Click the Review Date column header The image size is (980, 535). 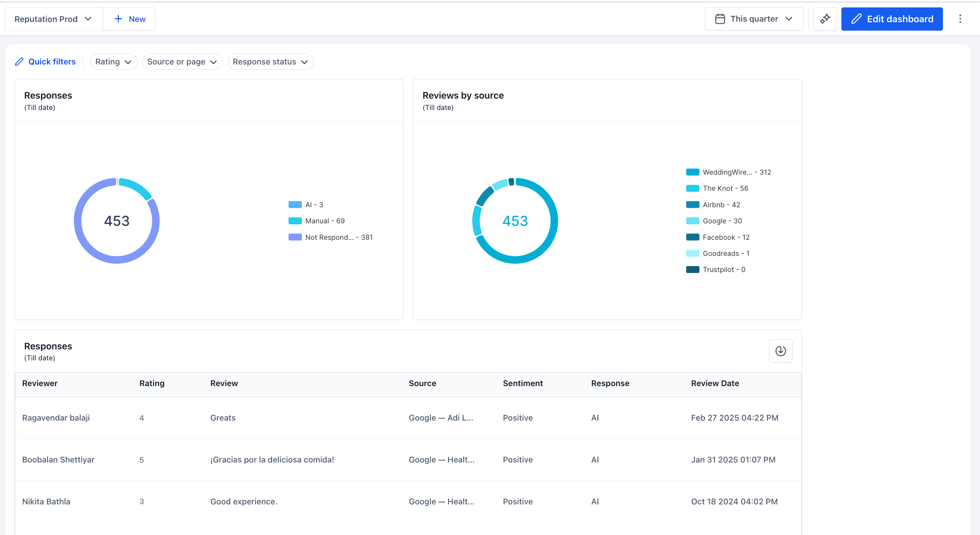(x=715, y=383)
